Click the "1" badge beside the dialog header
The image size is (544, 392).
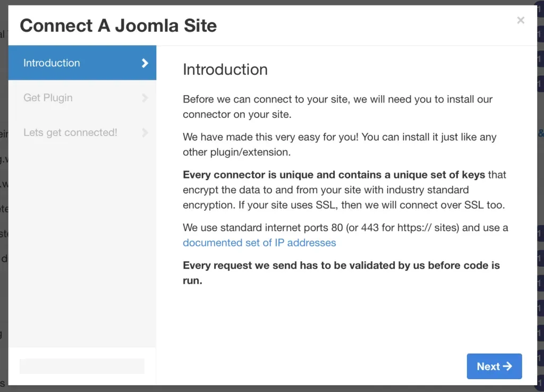541,33
